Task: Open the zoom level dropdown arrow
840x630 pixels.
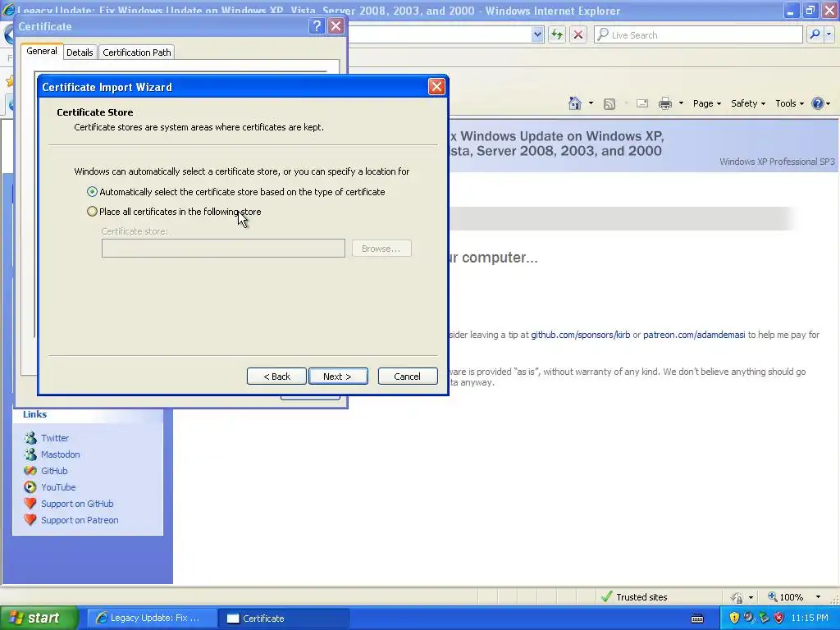Action: coord(818,597)
